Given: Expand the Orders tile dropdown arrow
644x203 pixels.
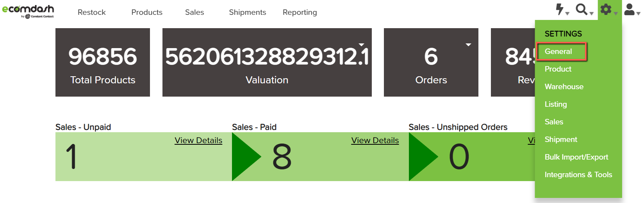Looking at the screenshot, I should click(468, 45).
